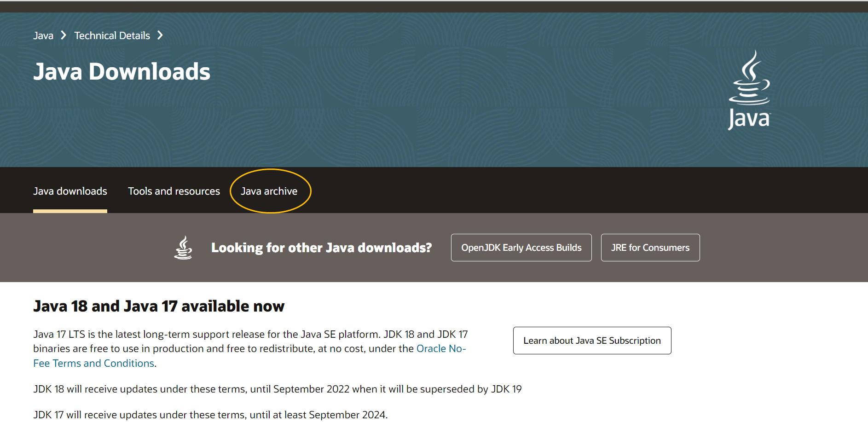
Task: Click the Java breadcrumb link
Action: [x=43, y=35]
